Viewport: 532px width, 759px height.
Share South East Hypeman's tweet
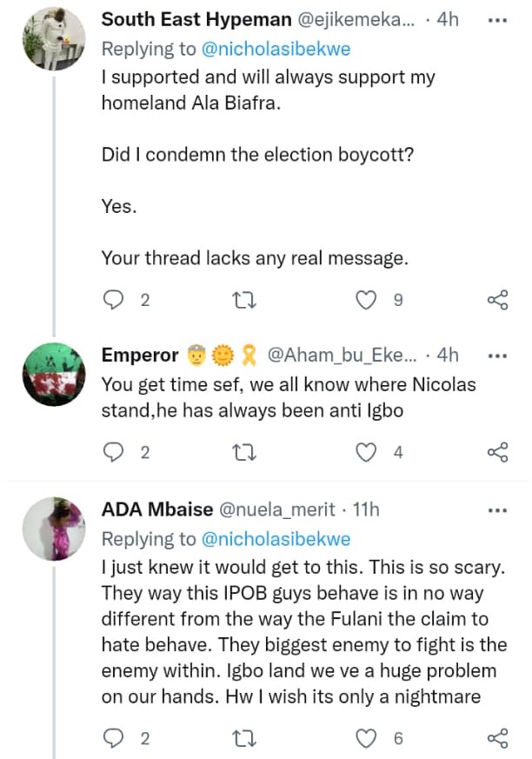[x=497, y=301]
